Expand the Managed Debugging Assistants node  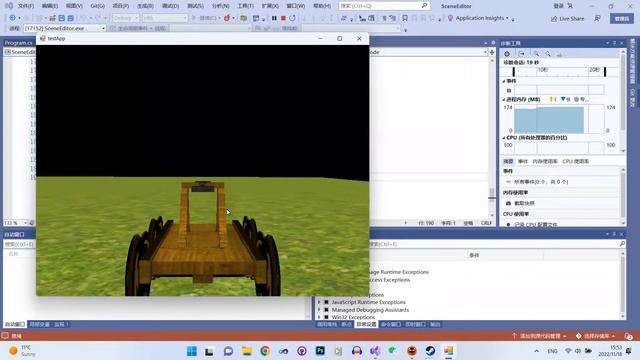click(x=319, y=310)
